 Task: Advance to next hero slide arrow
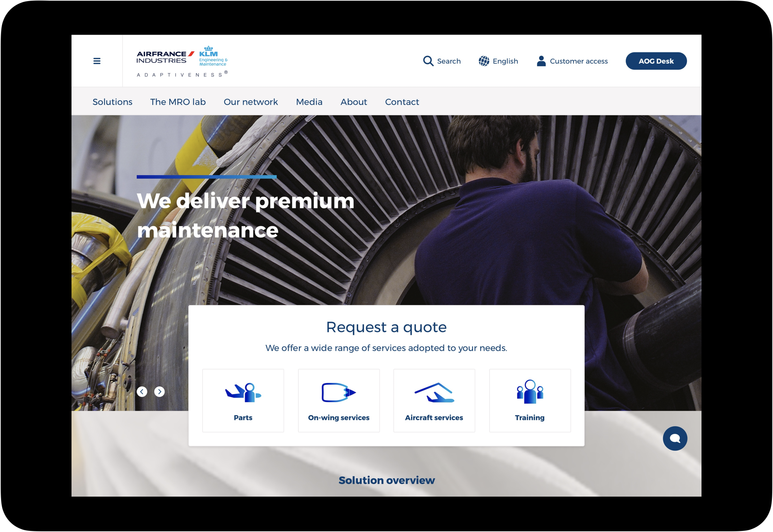click(159, 391)
